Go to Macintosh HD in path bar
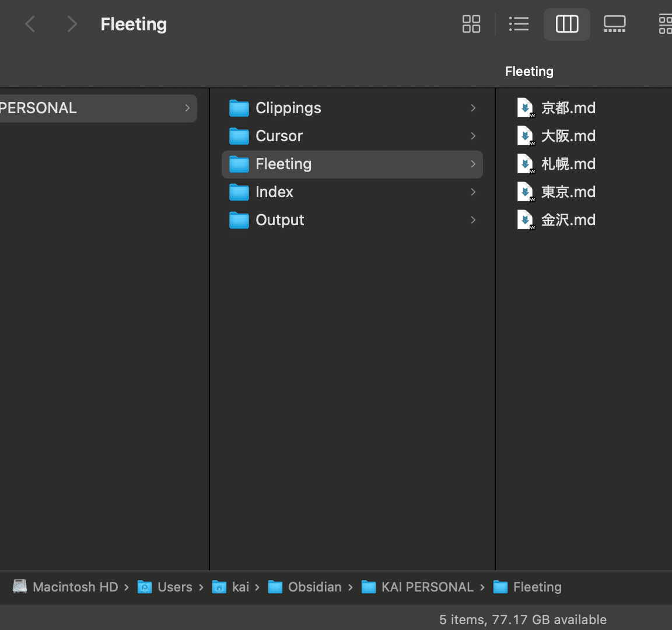 [75, 587]
